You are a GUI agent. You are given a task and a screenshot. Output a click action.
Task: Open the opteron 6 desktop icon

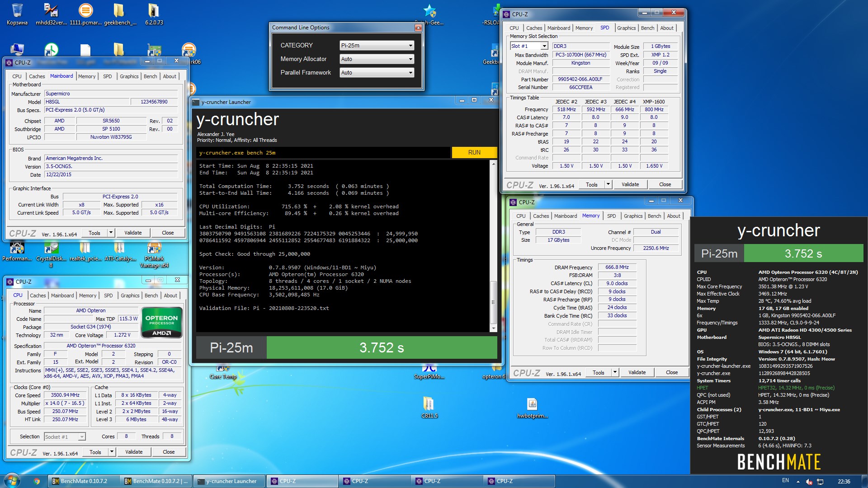(x=493, y=372)
